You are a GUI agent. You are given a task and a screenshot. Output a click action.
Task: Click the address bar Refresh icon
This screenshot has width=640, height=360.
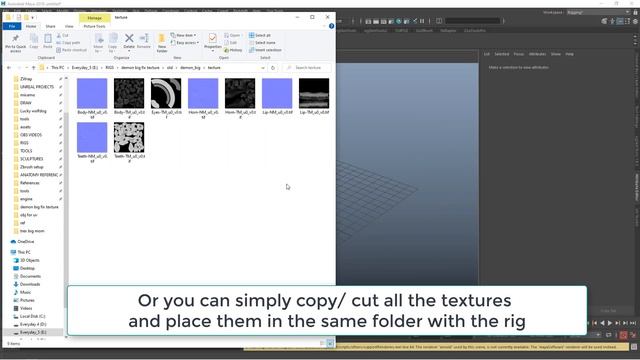click(273, 68)
